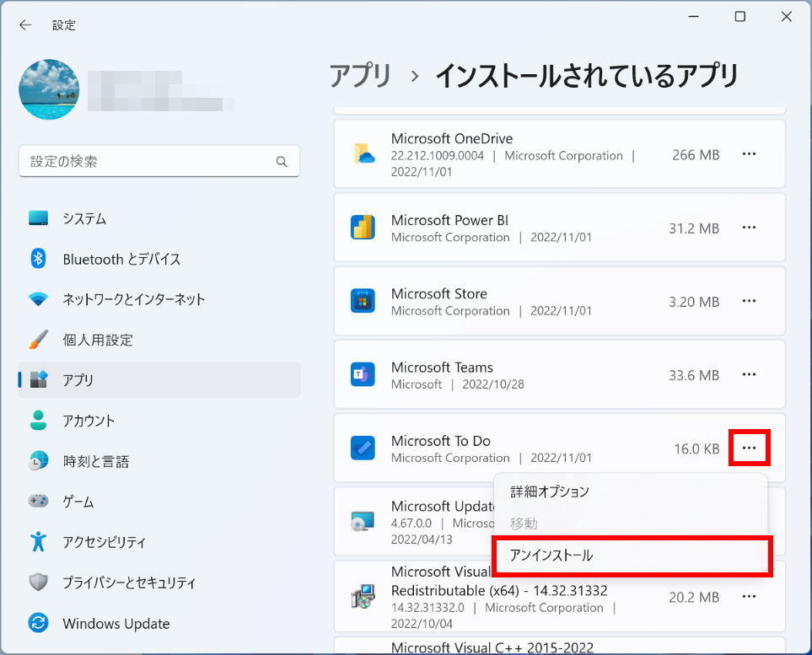
Task: Click the Microsoft OneDrive app icon
Action: click(x=363, y=153)
